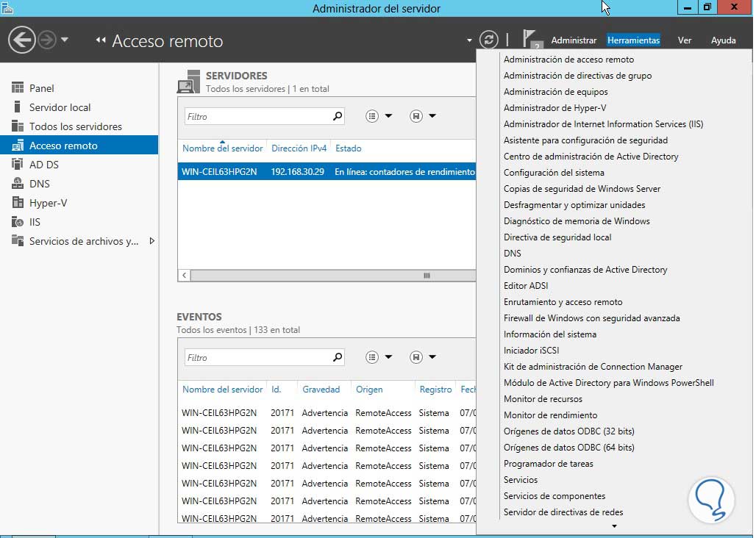756x538 pixels.
Task: Click the forward navigation arrow
Action: click(x=47, y=40)
